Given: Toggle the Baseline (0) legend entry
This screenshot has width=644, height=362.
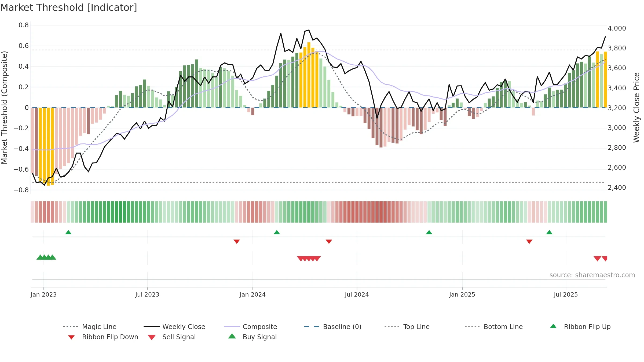Looking at the screenshot, I should pos(333,327).
